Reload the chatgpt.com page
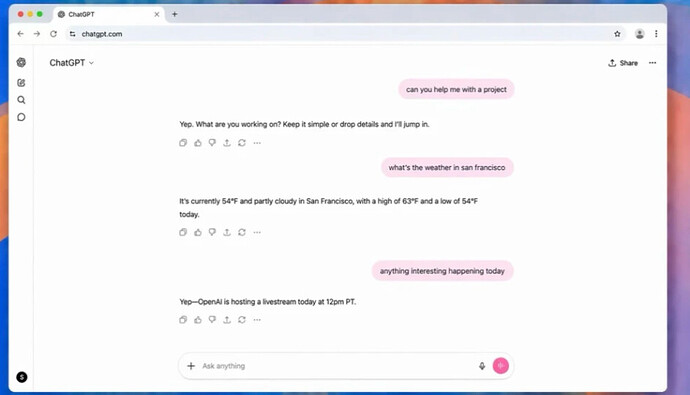Viewport: 690px width, 395px height. click(53, 34)
